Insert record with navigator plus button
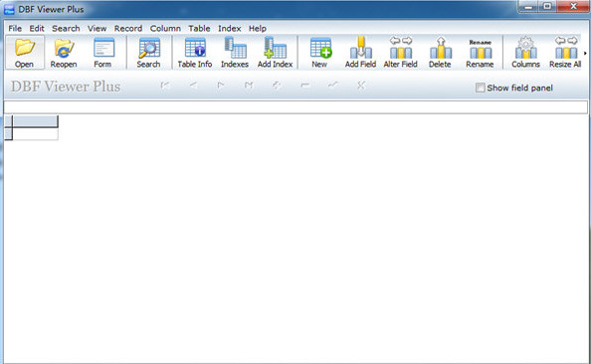 [277, 86]
